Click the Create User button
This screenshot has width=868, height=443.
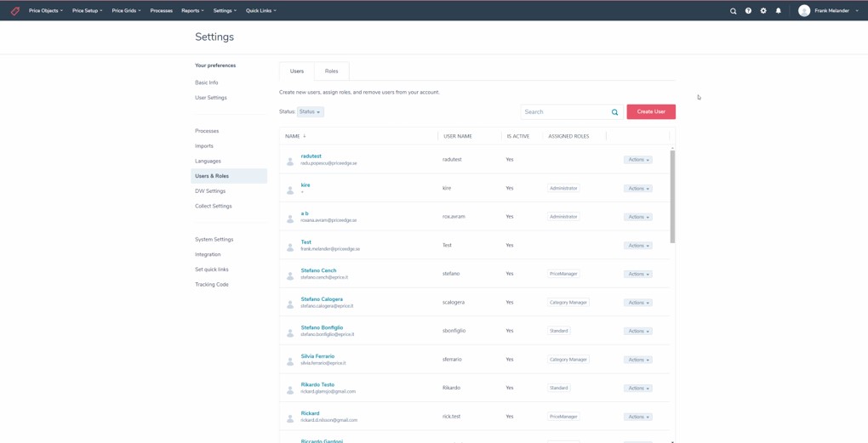pos(651,111)
